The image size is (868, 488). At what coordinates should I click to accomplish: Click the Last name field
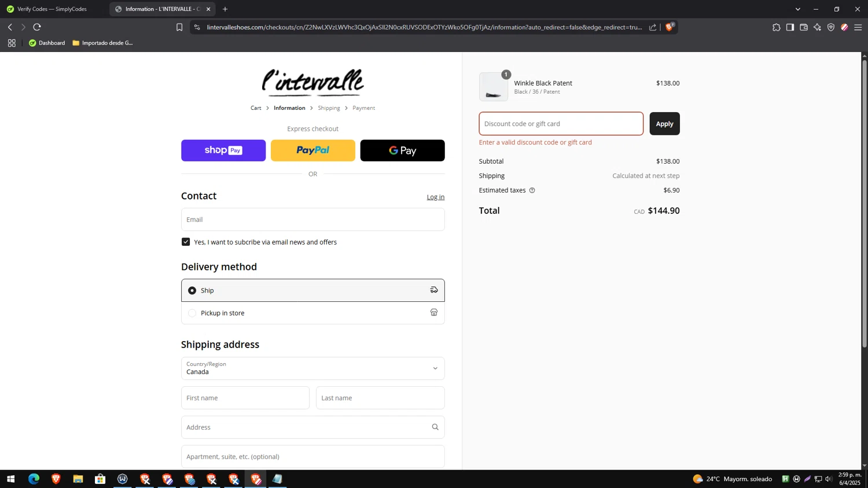[x=380, y=398]
